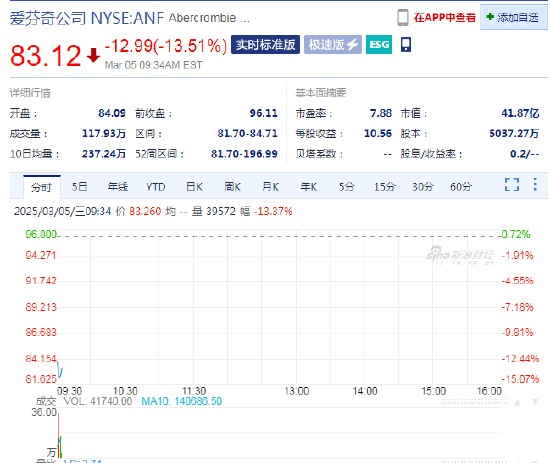Viewport: 550px width, 463px height.
Task: Click the volume bars at market open
Action: [x=60, y=436]
